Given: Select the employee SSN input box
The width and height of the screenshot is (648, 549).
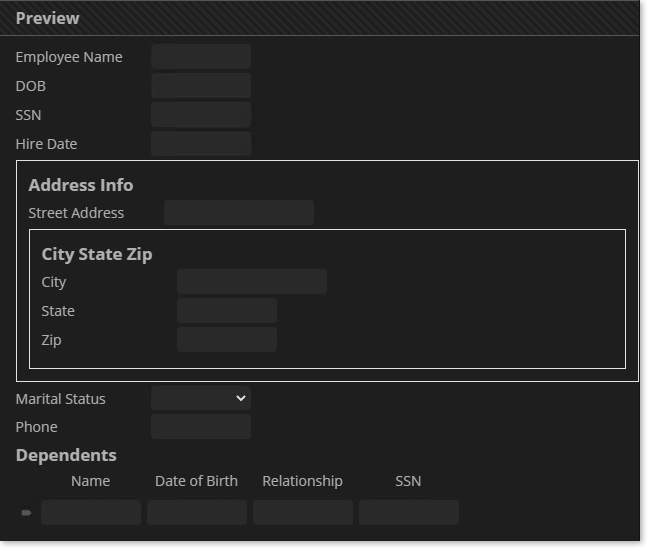Looking at the screenshot, I should [x=201, y=115].
